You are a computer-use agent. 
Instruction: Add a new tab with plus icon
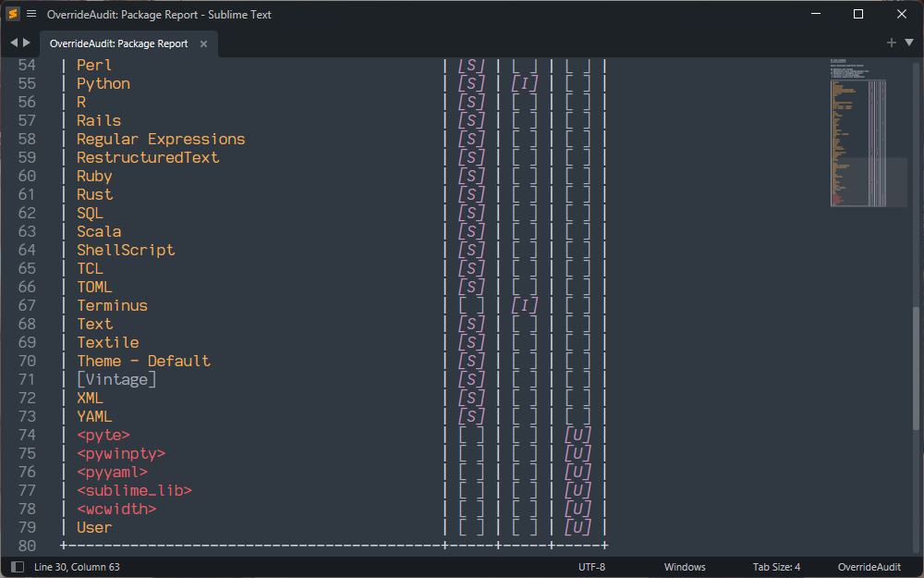click(x=892, y=43)
